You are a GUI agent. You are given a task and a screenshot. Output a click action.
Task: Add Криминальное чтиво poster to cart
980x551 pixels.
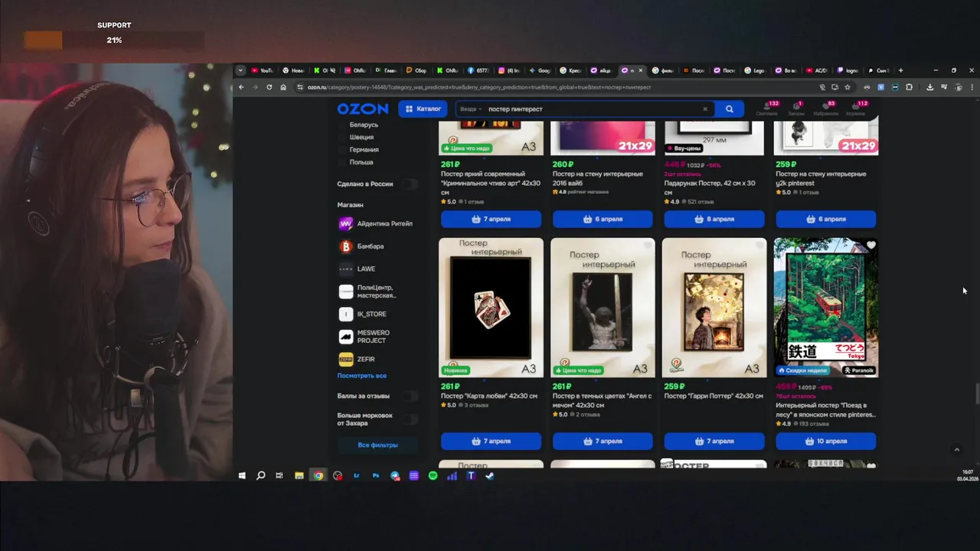click(x=491, y=219)
